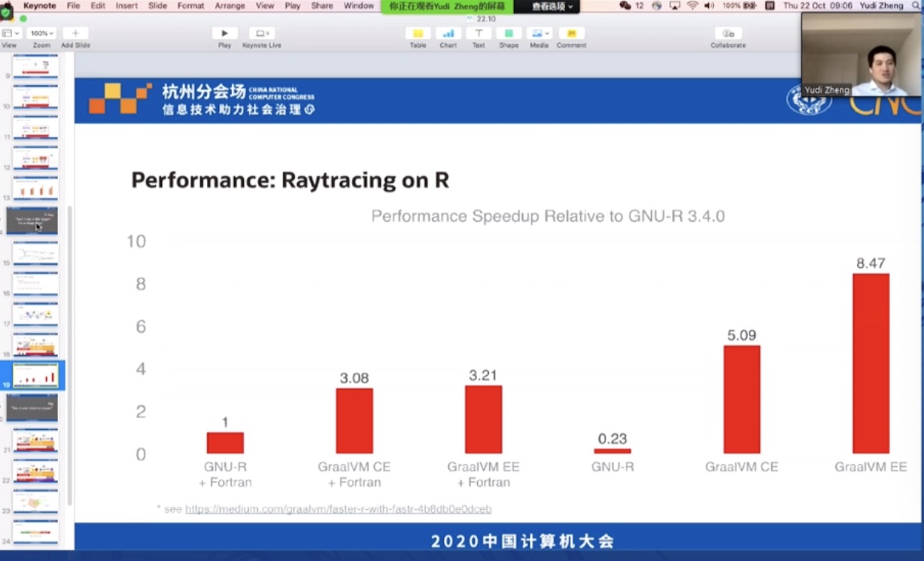Open the Window menu
This screenshot has height=561, width=924.
[359, 5]
